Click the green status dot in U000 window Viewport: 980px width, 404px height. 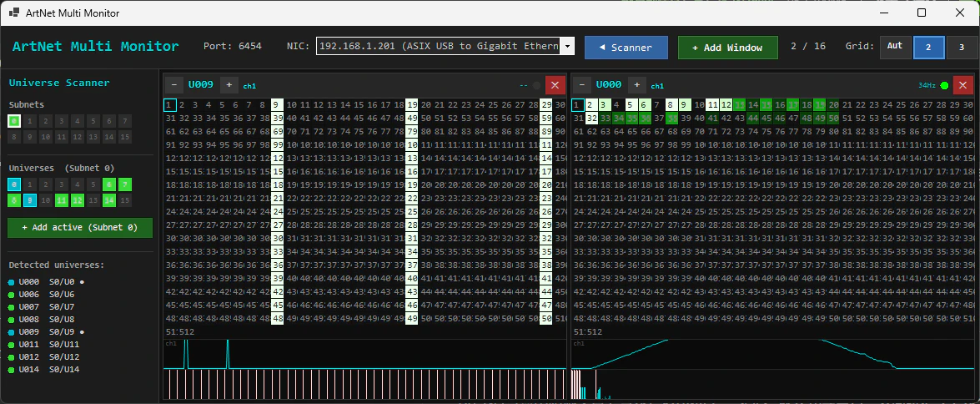point(944,86)
